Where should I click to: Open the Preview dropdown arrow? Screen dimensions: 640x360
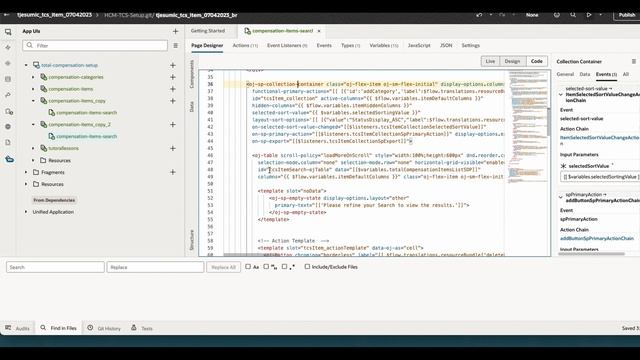tap(600, 15)
